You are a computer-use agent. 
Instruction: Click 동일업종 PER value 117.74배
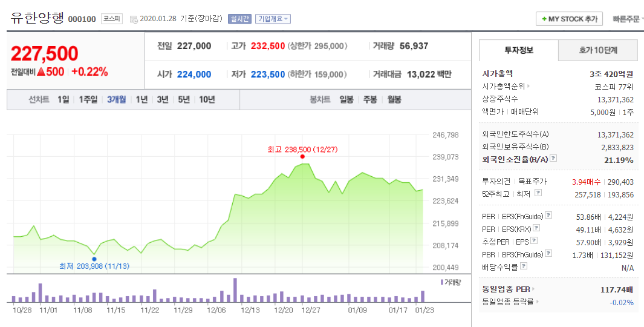pos(617,290)
